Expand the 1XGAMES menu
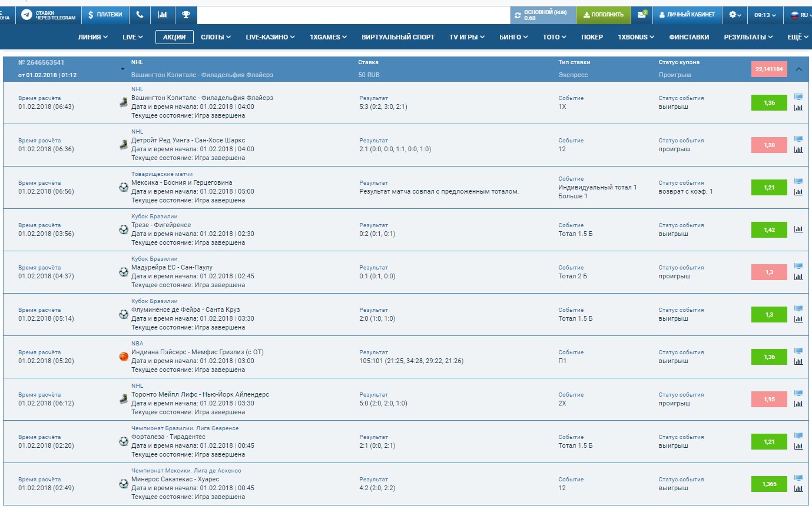This screenshot has width=812, height=509. click(329, 37)
